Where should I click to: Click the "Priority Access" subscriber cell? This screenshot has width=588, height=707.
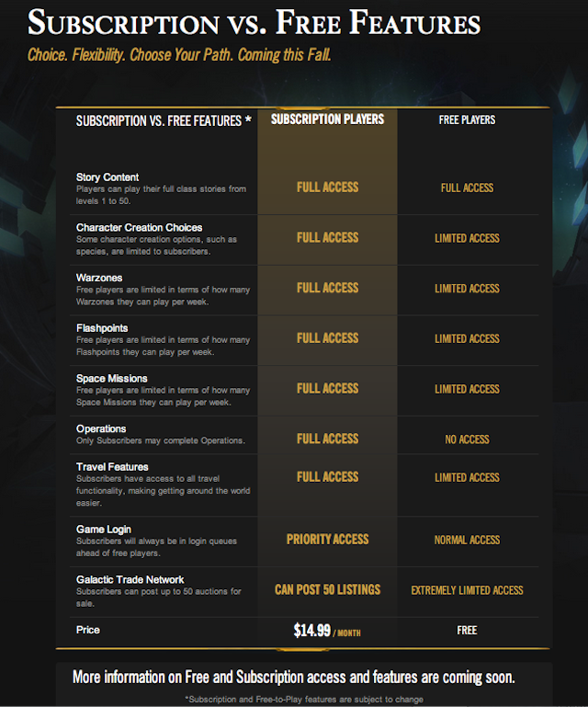point(327,540)
